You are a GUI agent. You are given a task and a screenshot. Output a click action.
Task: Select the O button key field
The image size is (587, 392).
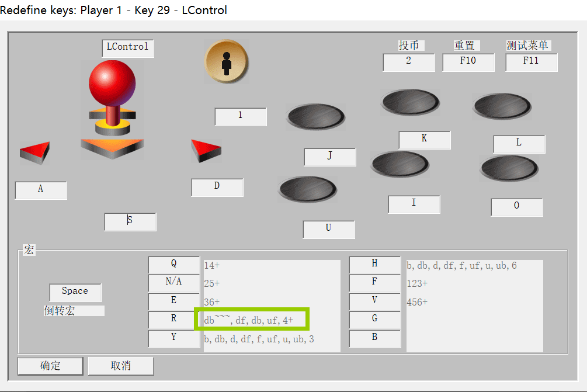517,207
